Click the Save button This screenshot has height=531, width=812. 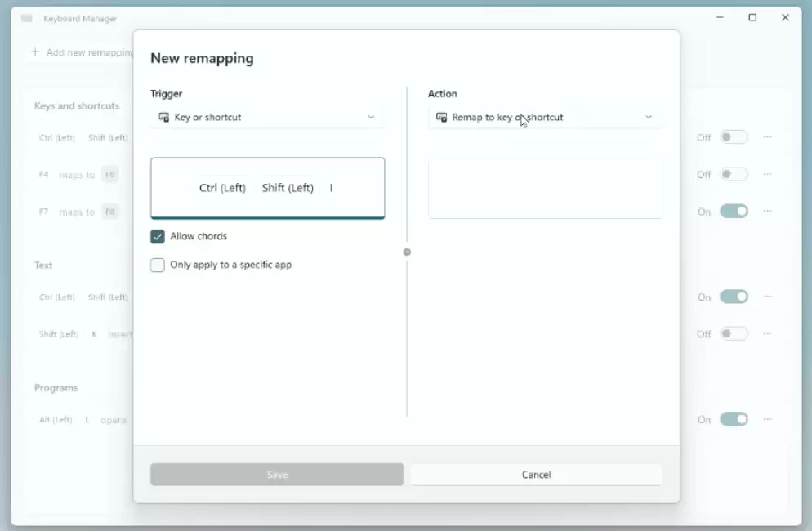[277, 475]
